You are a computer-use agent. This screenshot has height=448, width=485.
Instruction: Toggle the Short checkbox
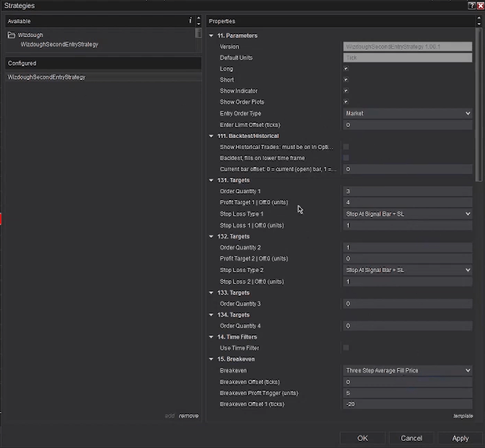(346, 80)
